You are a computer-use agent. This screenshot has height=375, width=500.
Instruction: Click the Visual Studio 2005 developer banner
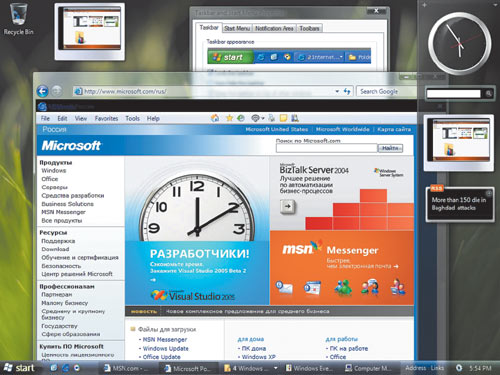(x=197, y=231)
